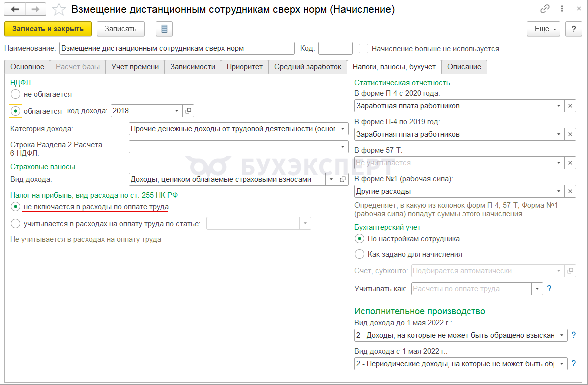This screenshot has height=385, width=588.
Task: Clear the П-4 с 2020 года field
Action: pos(570,106)
